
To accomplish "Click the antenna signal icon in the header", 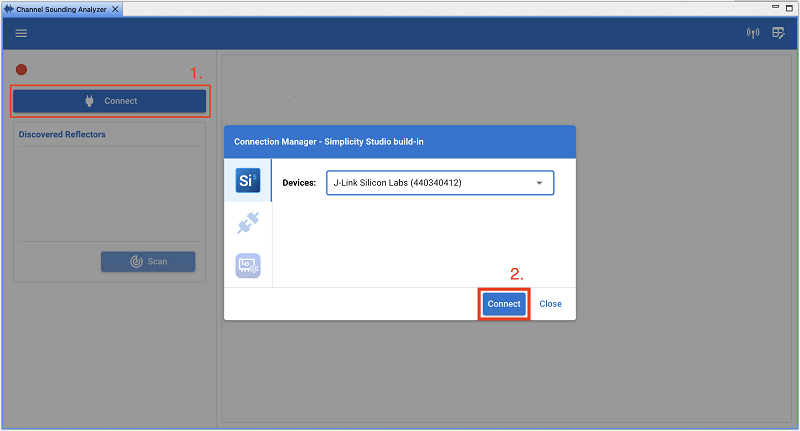I will point(753,33).
